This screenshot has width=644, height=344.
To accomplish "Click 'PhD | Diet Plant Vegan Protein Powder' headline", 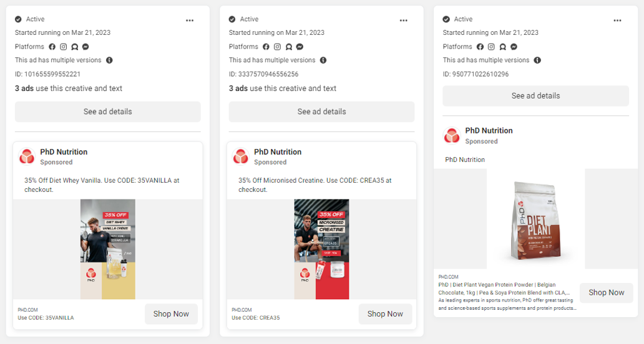I will click(x=504, y=289).
